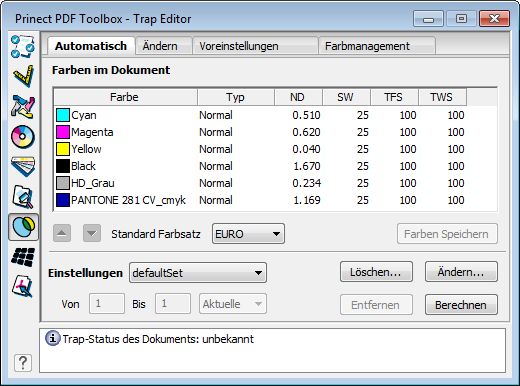Viewport: 520px width, 386px height.
Task: Click the Cyan color swatch
Action: (63, 115)
